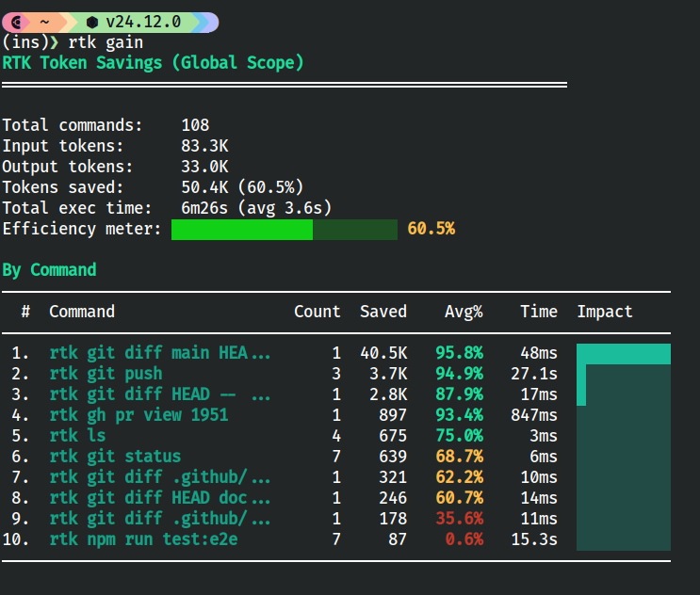Image resolution: width=700 pixels, height=595 pixels.
Task: Click the RTK Token Savings heading
Action: point(153,62)
